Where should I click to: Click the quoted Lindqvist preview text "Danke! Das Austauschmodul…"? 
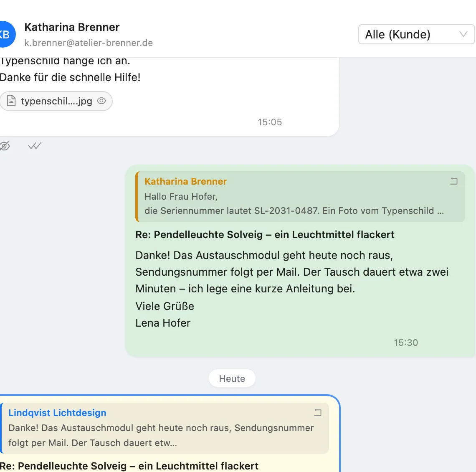pyautogui.click(x=161, y=435)
